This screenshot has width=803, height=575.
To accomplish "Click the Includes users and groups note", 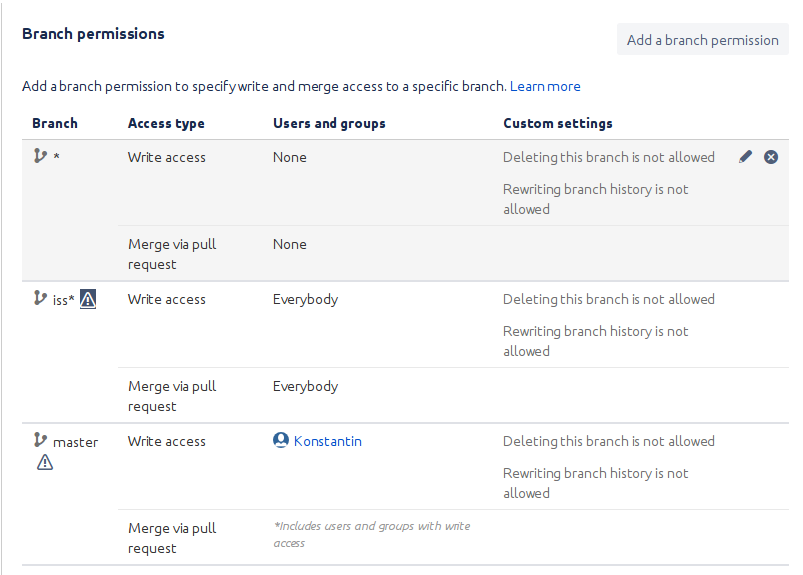I will (372, 535).
